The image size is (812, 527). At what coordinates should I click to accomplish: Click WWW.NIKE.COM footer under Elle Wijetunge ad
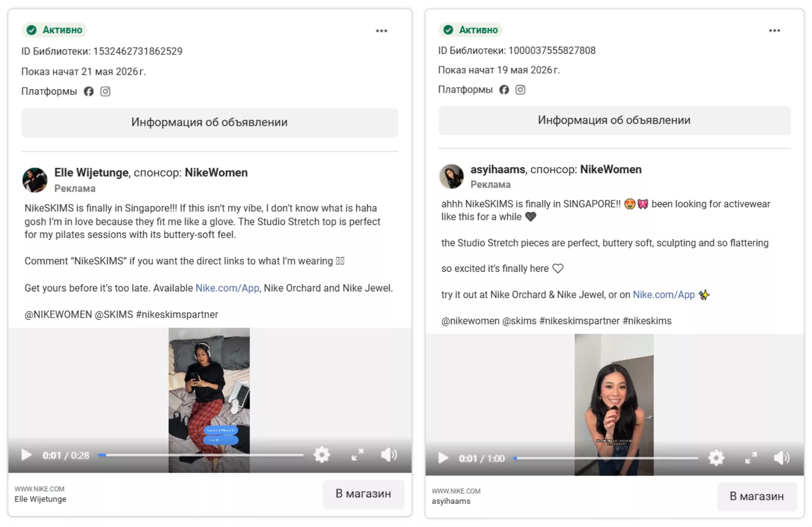coord(40,489)
